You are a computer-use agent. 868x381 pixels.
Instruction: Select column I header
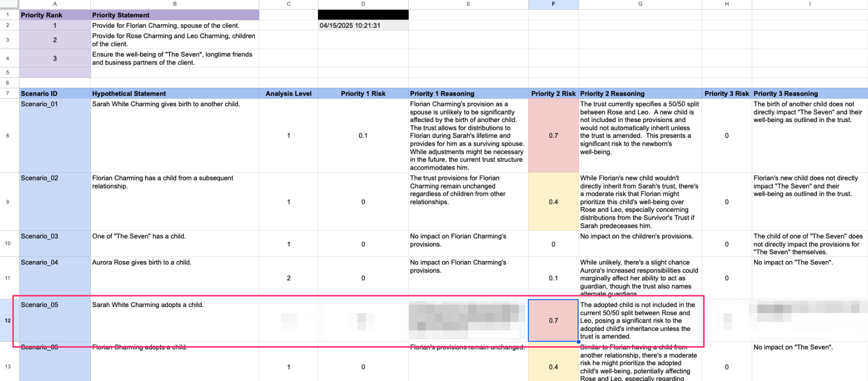(x=810, y=4)
